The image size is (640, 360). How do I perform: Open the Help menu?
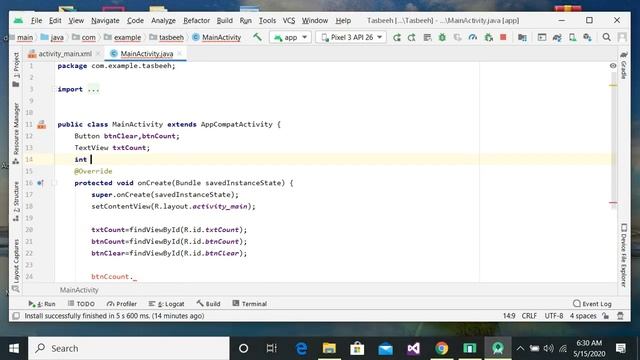[x=343, y=20]
